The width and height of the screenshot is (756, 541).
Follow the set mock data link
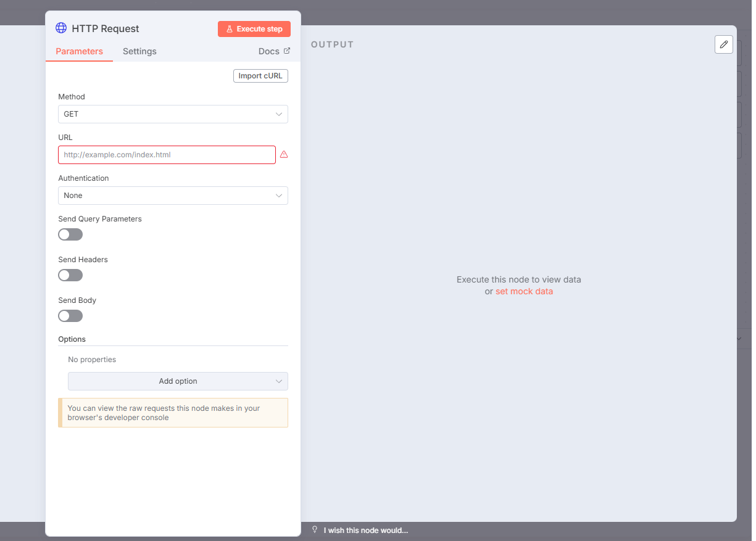click(x=524, y=291)
